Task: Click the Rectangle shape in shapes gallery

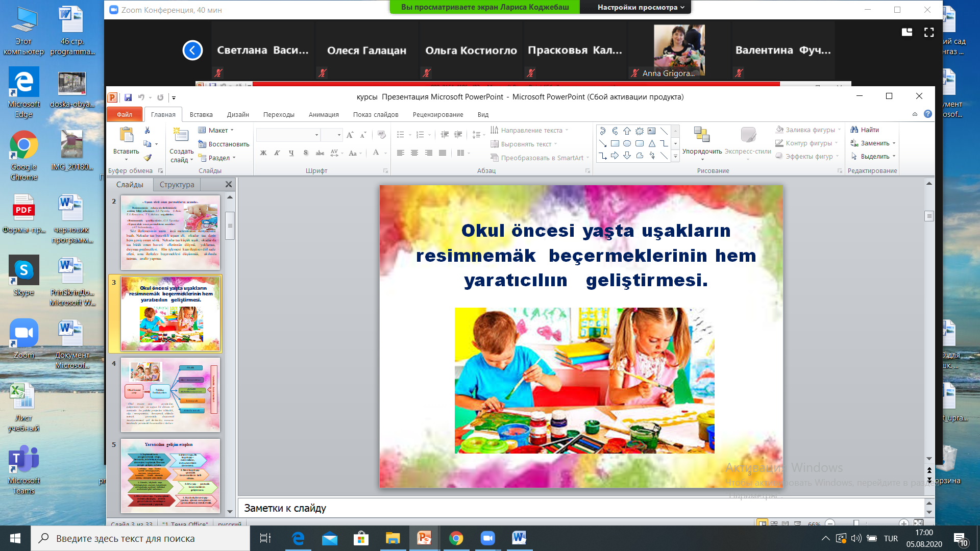Action: click(x=615, y=143)
